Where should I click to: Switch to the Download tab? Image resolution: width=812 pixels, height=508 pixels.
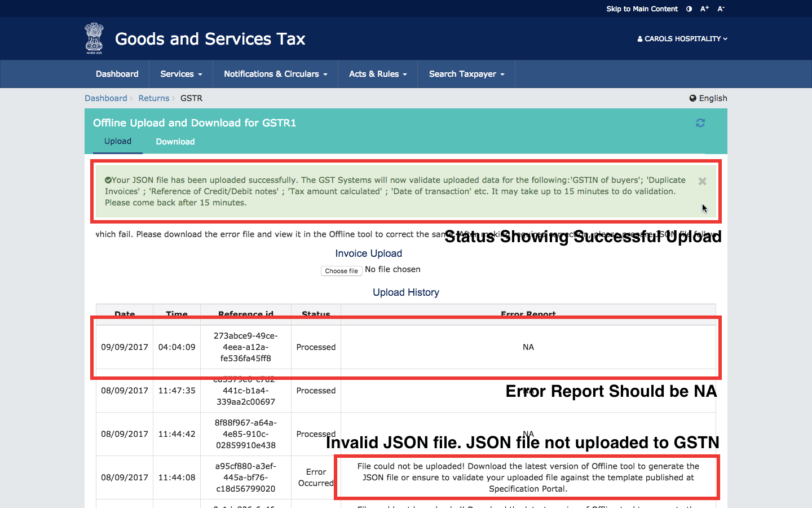pyautogui.click(x=175, y=141)
